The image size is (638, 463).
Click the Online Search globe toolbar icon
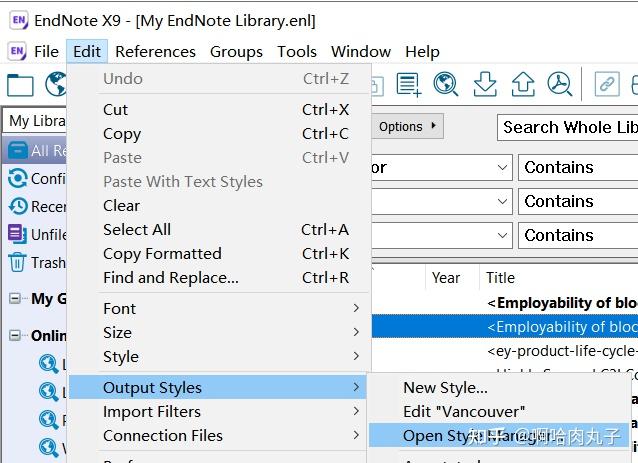446,85
